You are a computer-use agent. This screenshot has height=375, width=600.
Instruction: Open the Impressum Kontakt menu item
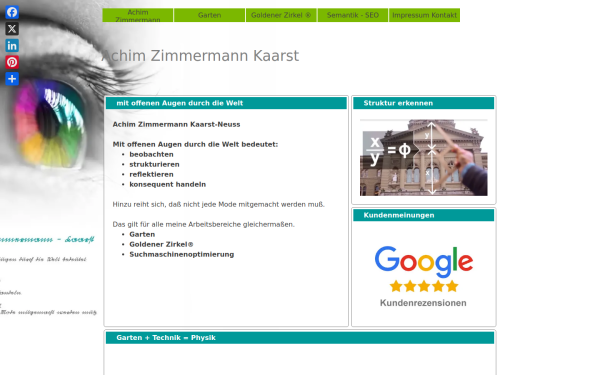(x=424, y=15)
